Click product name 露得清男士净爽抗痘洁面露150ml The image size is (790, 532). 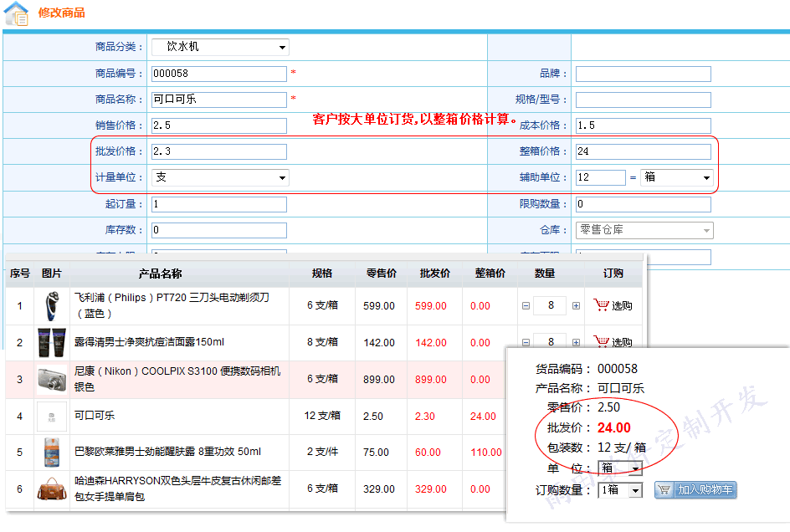(149, 342)
